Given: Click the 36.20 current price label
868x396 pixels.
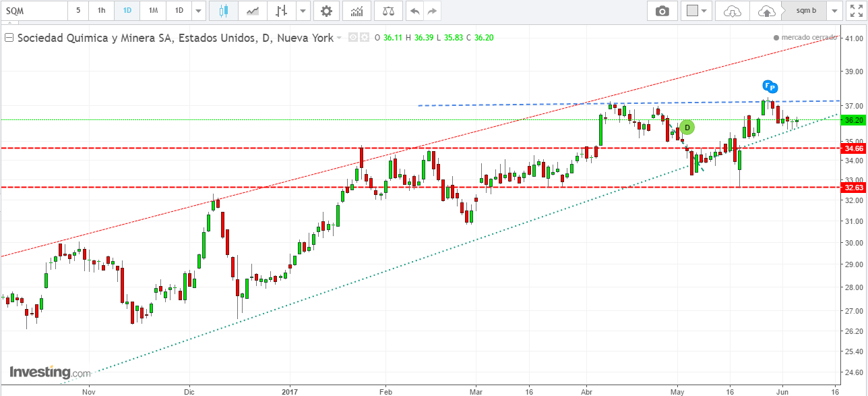Looking at the screenshot, I should 854,120.
